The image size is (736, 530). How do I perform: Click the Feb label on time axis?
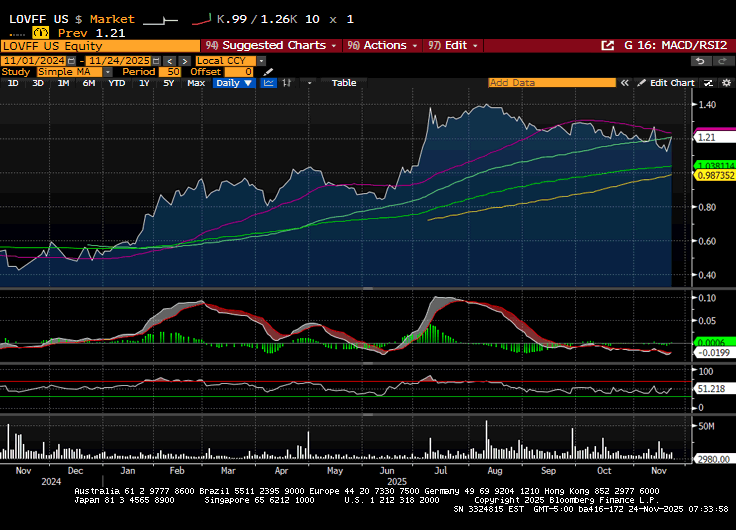point(177,471)
